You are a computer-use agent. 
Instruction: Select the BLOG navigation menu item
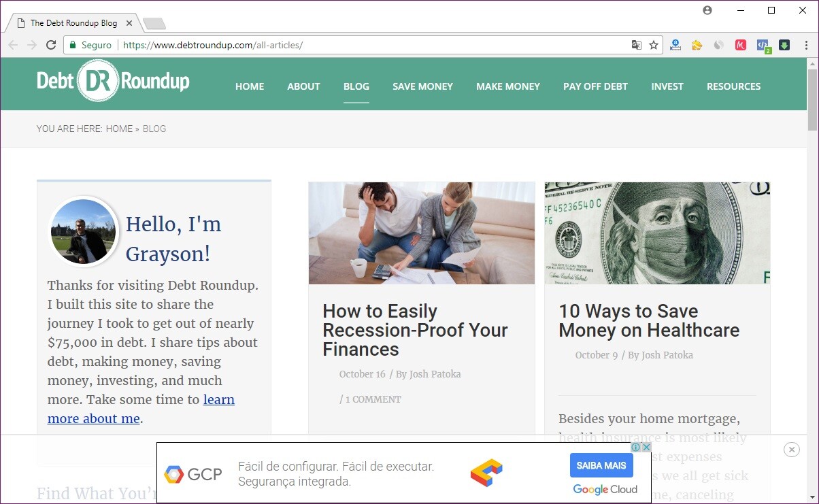[x=356, y=86]
